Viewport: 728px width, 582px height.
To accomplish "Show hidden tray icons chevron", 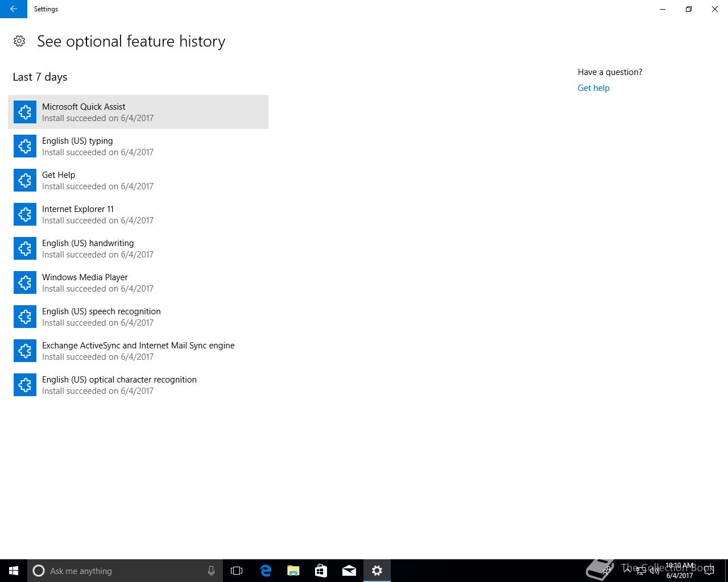I will coord(627,571).
